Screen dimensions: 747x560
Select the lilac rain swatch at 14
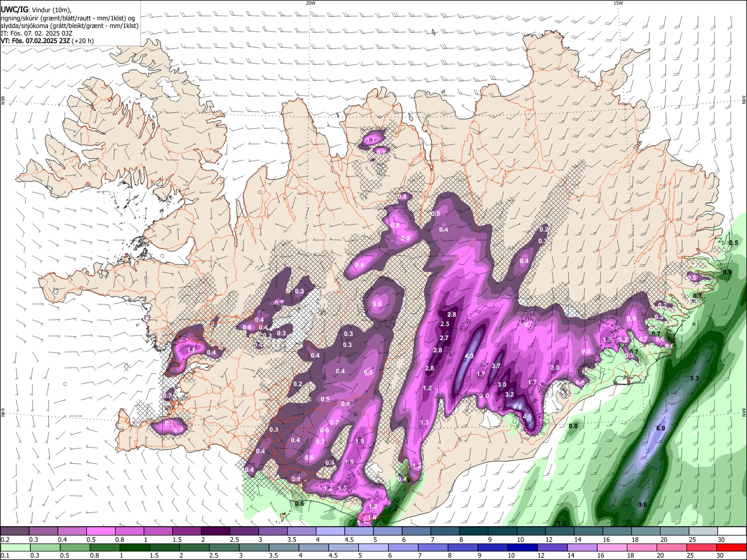[x=582, y=547]
